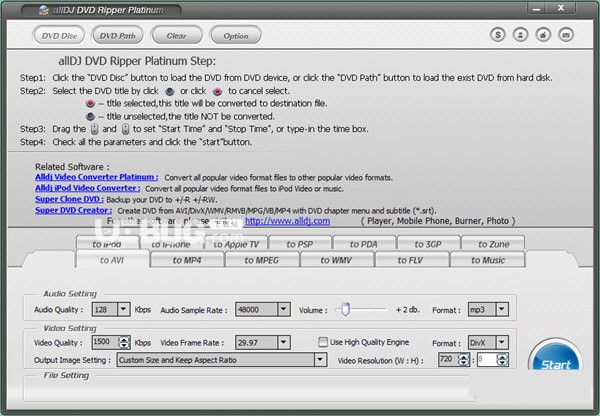Choose the 'to AVI' tab
600x416 pixels.
tap(112, 260)
